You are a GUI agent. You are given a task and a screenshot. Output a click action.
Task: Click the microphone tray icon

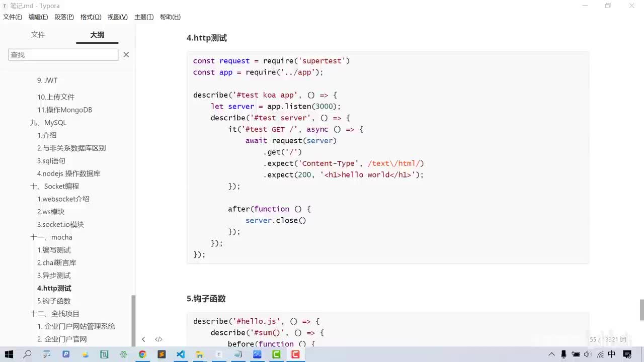coord(564,354)
